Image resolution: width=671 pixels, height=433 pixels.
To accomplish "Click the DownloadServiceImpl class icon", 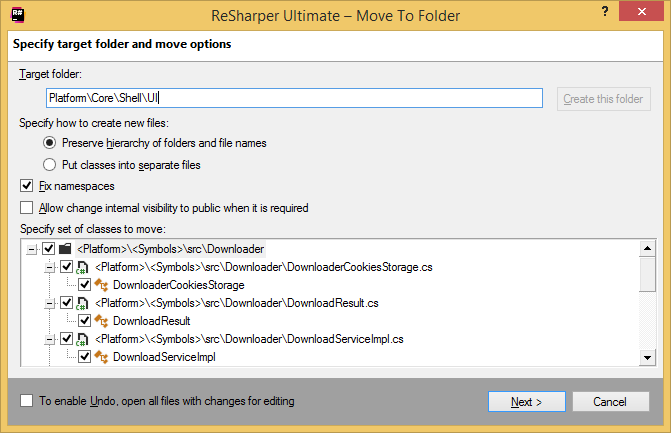I will 101,357.
